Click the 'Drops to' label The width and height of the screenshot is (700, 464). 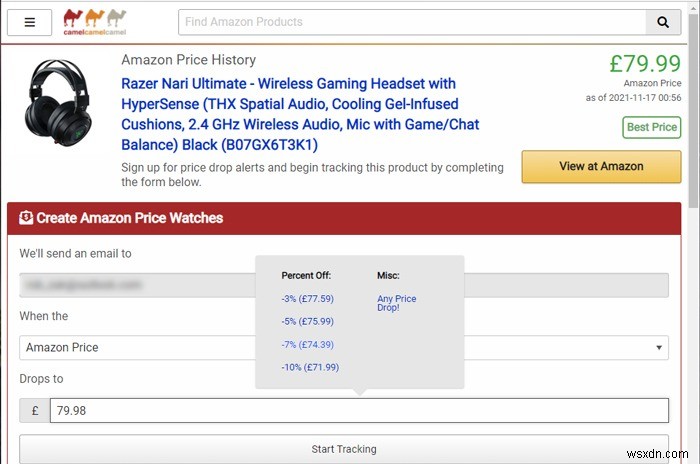coord(42,379)
